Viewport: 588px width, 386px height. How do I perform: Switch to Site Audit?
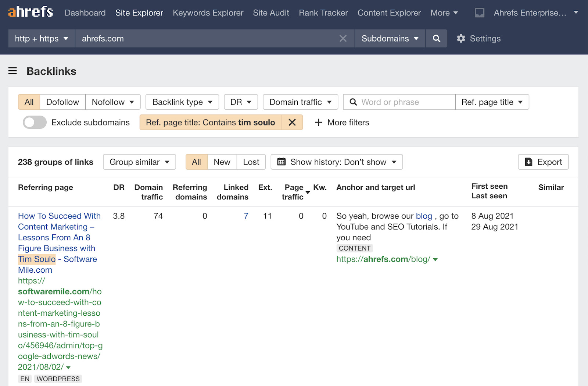tap(271, 13)
